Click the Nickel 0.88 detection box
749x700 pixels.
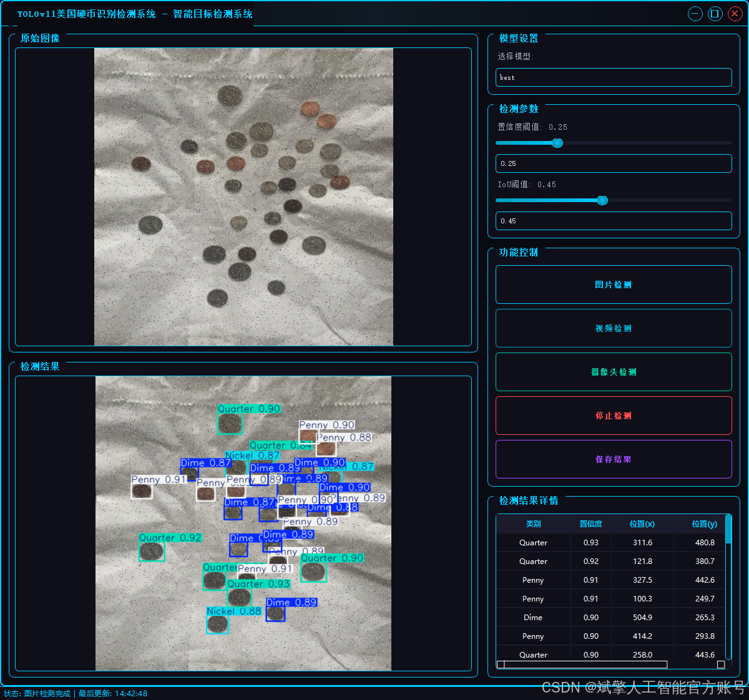[217, 625]
